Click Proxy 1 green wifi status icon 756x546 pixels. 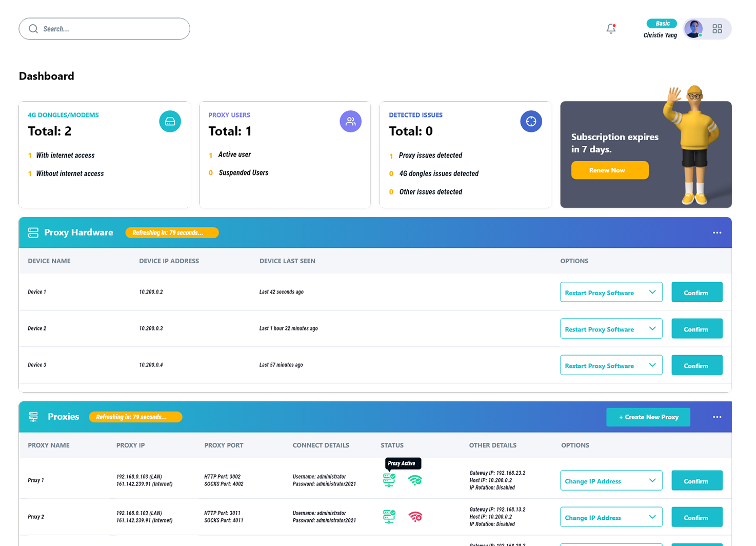(x=415, y=480)
